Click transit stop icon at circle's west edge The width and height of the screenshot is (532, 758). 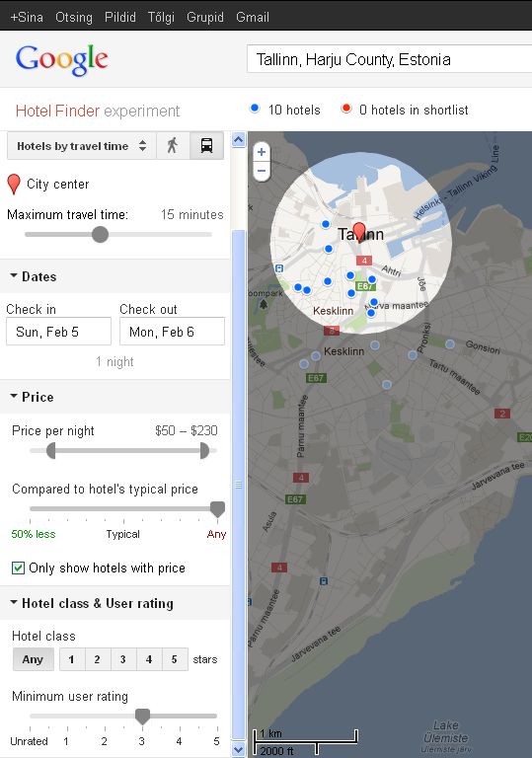click(x=278, y=268)
